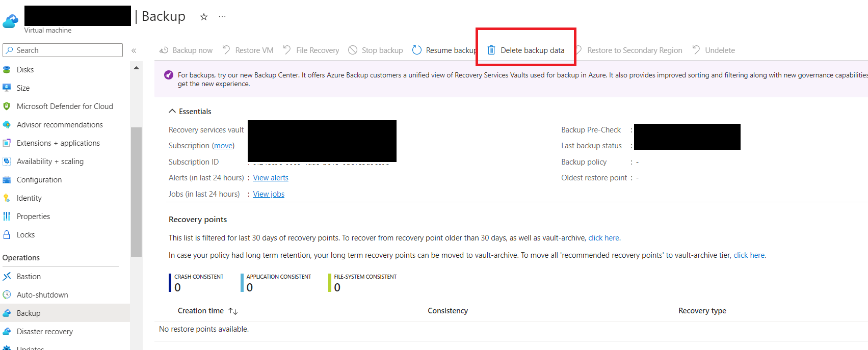Click Delete backup data

point(526,50)
